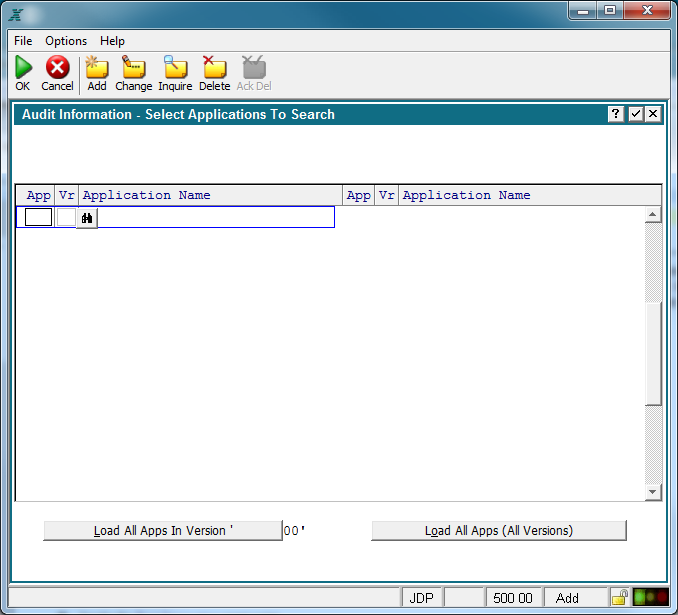
Task: Click the '500 00' status bar entry
Action: 513,598
